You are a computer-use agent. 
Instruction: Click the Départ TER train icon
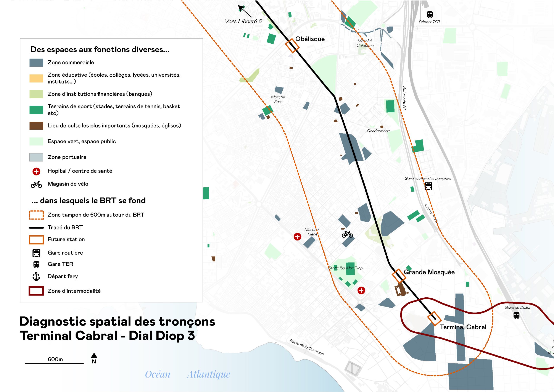tap(430, 15)
